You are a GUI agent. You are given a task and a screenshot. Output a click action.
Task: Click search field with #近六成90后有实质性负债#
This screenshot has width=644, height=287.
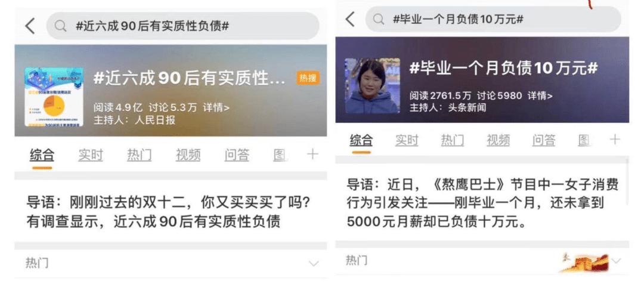[x=183, y=26]
